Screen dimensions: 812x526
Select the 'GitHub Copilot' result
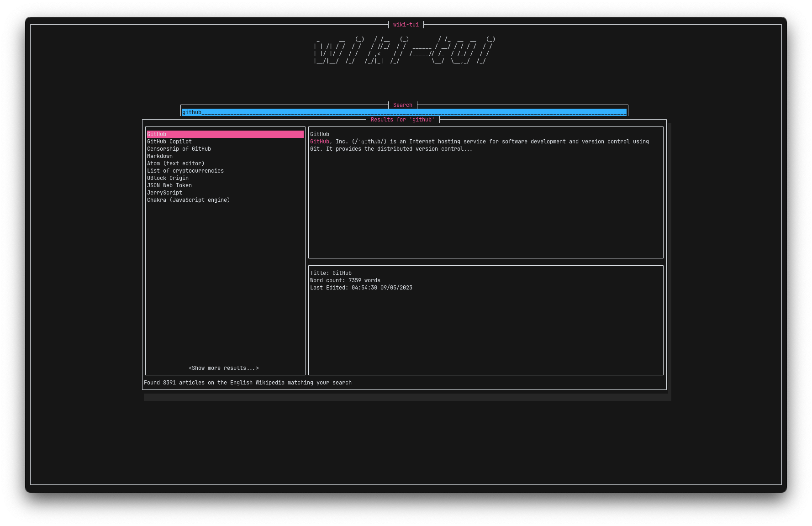(x=169, y=142)
